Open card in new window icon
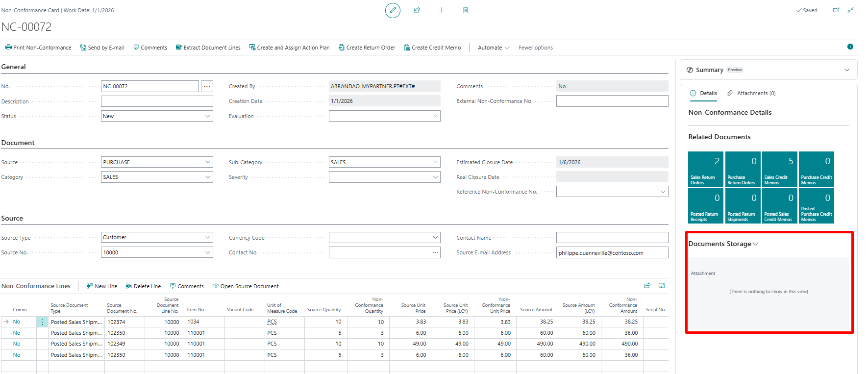This screenshot has width=868, height=374. (836, 10)
